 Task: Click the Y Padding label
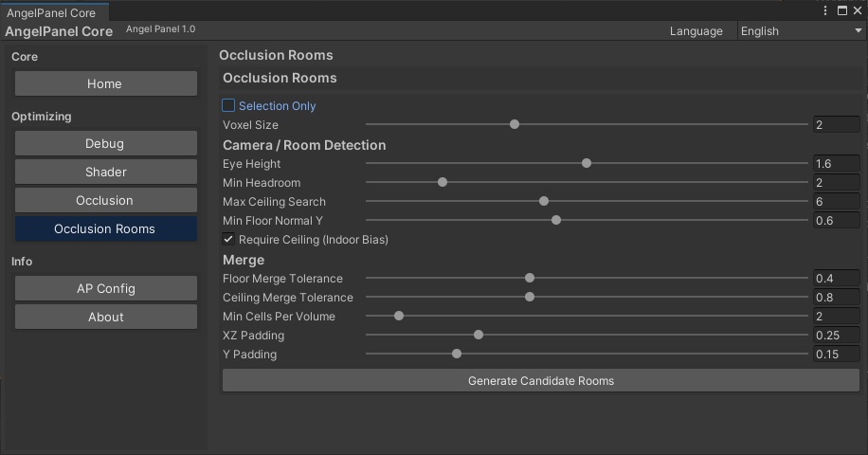point(249,355)
